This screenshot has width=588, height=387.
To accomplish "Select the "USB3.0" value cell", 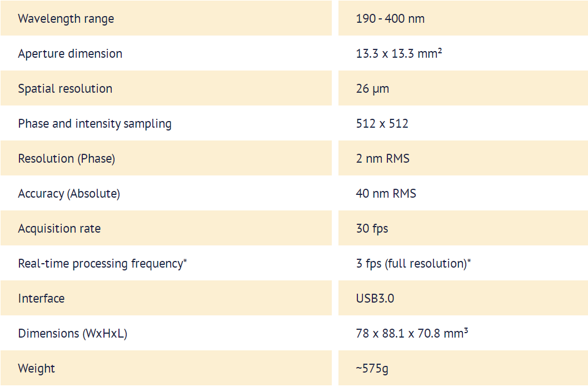I will (375, 298).
